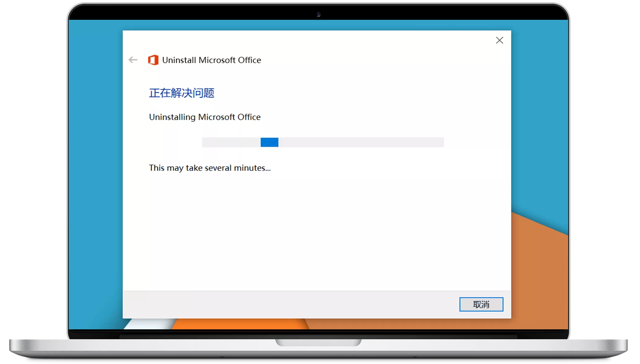Click the 'Uninstalling Microsoft Office' status text
The width and height of the screenshot is (640, 364).
[x=205, y=117]
